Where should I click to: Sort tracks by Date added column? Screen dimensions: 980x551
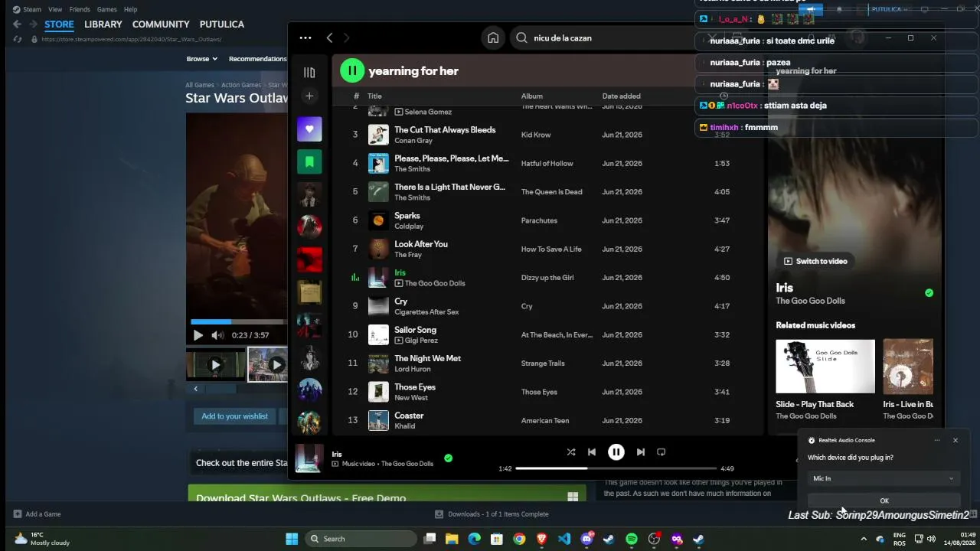[622, 96]
